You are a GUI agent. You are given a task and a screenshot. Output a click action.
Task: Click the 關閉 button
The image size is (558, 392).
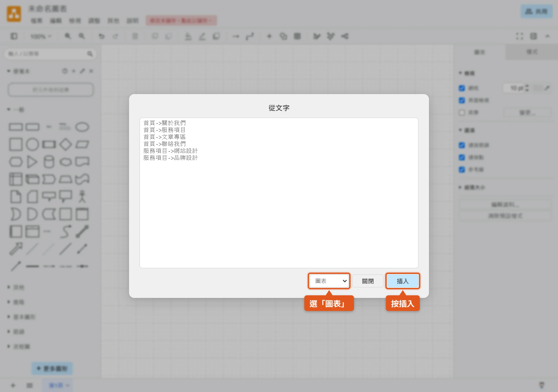coord(368,281)
